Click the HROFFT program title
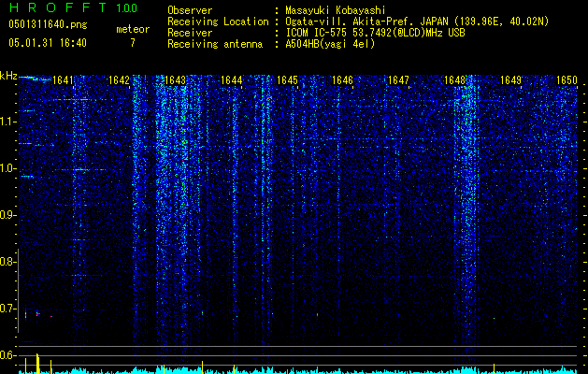 (x=58, y=7)
